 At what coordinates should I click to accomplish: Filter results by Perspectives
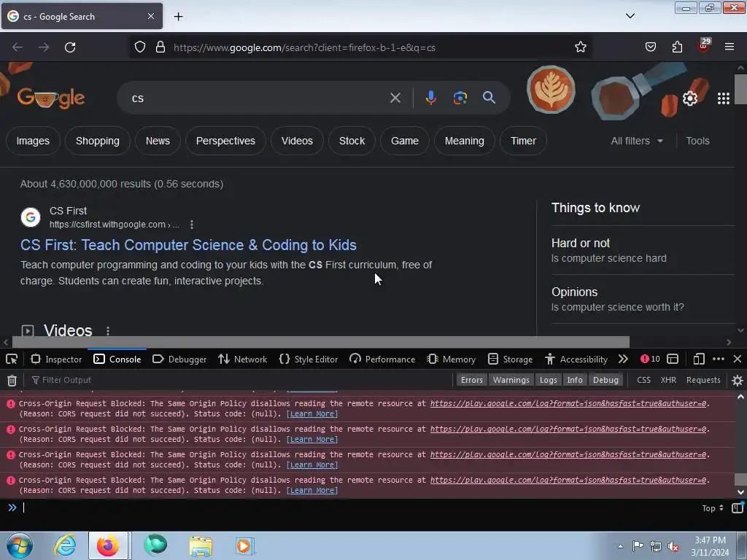coord(226,141)
